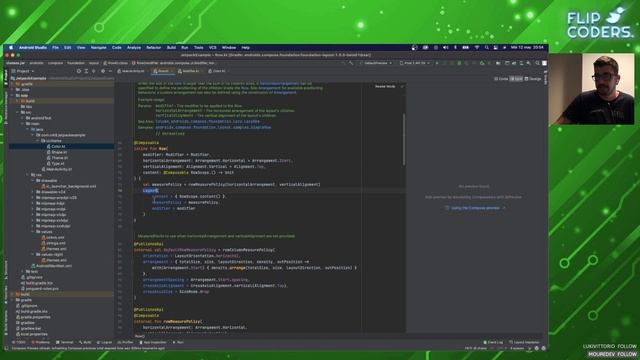Click the editor vertical scrollbar
The image size is (640, 360).
click(404, 140)
